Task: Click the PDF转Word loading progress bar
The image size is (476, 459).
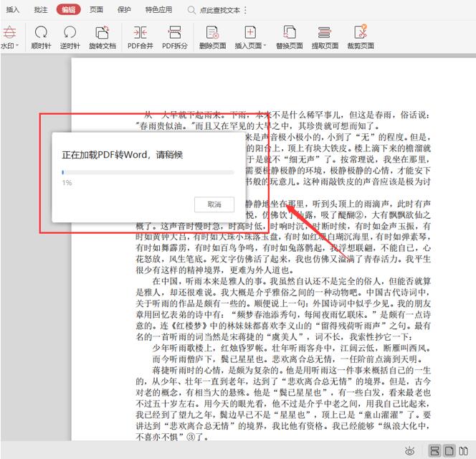Action: point(148,172)
